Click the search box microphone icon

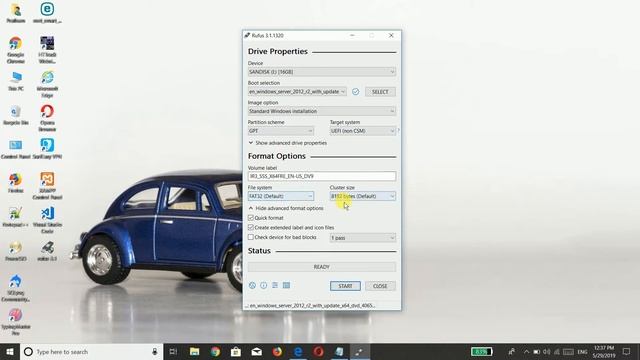[x=155, y=351]
